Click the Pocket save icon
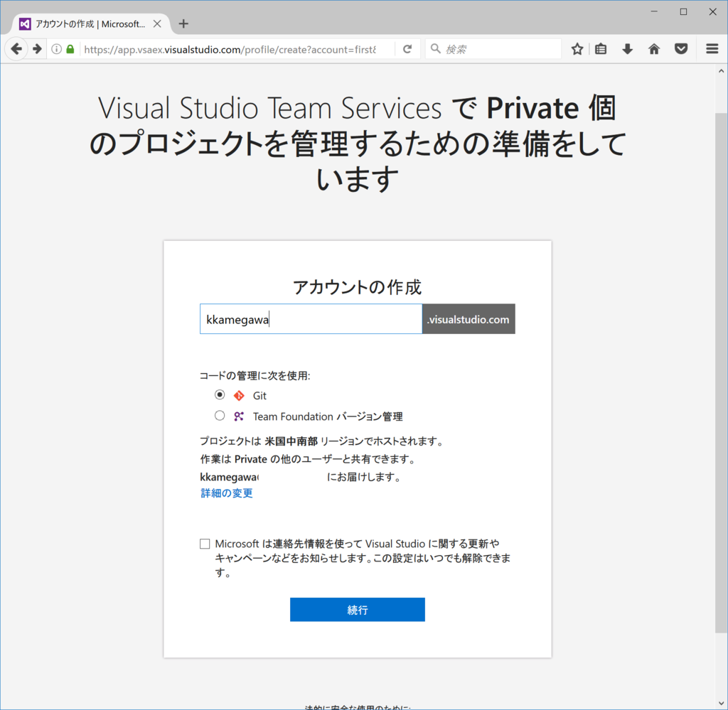The image size is (728, 710). [681, 49]
